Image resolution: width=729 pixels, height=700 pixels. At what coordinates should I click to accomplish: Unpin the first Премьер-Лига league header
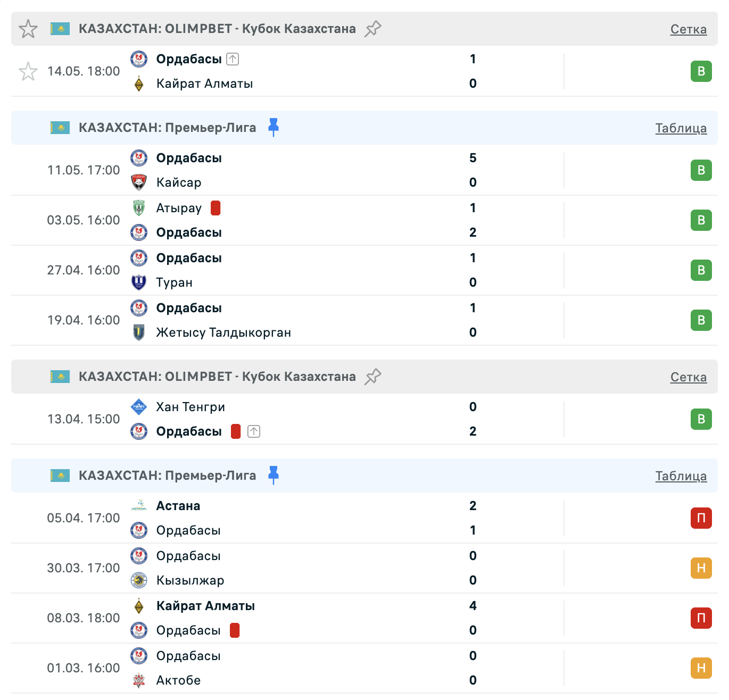click(274, 128)
